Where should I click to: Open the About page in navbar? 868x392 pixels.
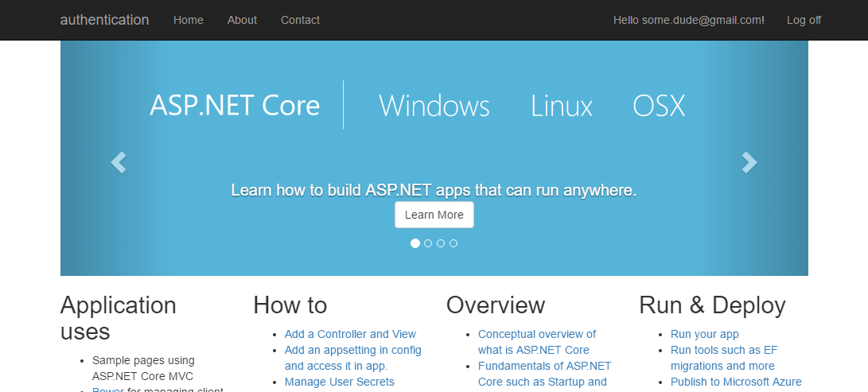(x=242, y=20)
